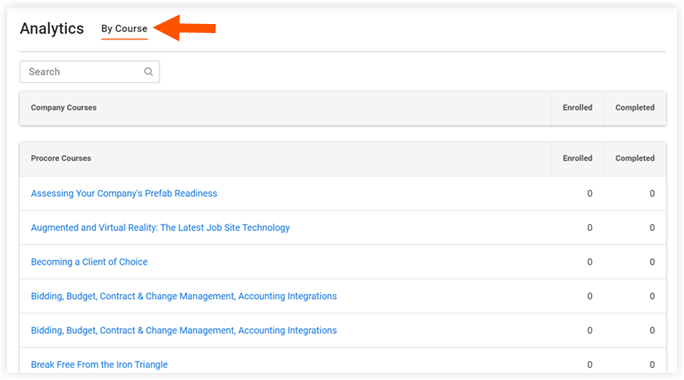Screen dimensions: 684x380
Task: Click the Analytics page heading
Action: (52, 29)
